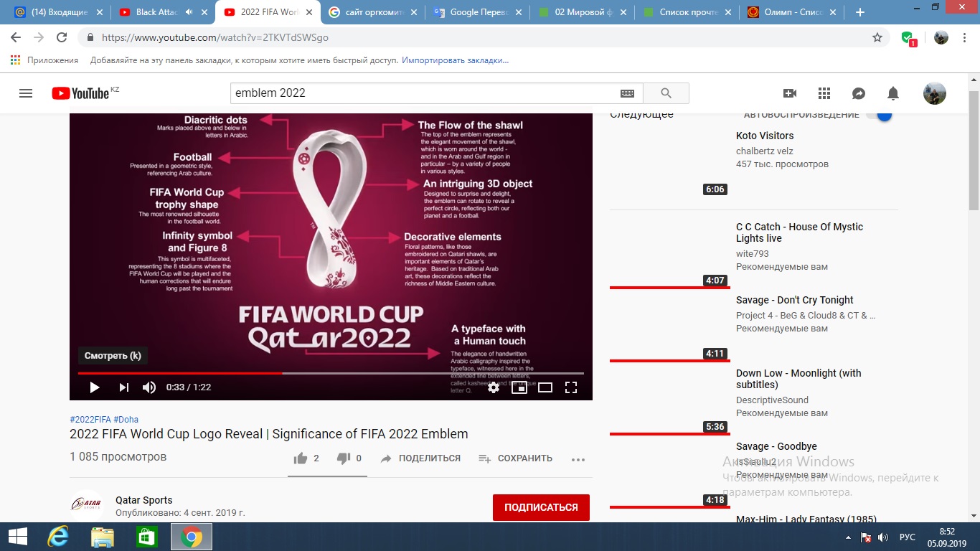The image size is (980, 551).
Task: Play the video
Action: [94, 387]
